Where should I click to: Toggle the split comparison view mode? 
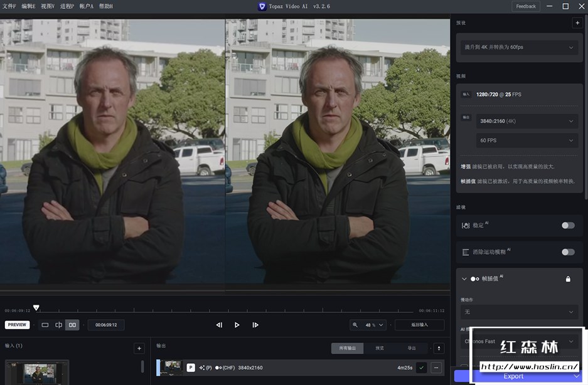pyautogui.click(x=59, y=324)
